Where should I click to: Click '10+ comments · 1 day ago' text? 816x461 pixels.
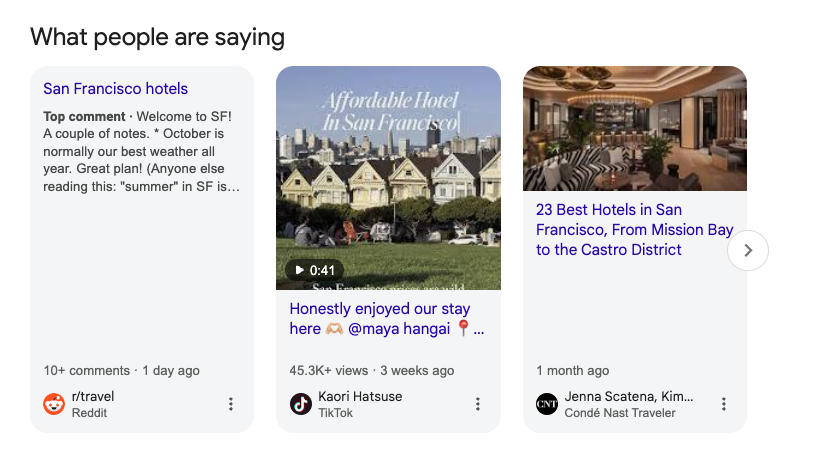pyautogui.click(x=121, y=370)
